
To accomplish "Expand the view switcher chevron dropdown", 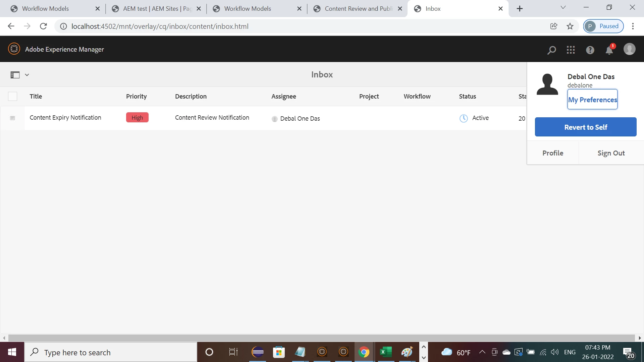I will (27, 75).
